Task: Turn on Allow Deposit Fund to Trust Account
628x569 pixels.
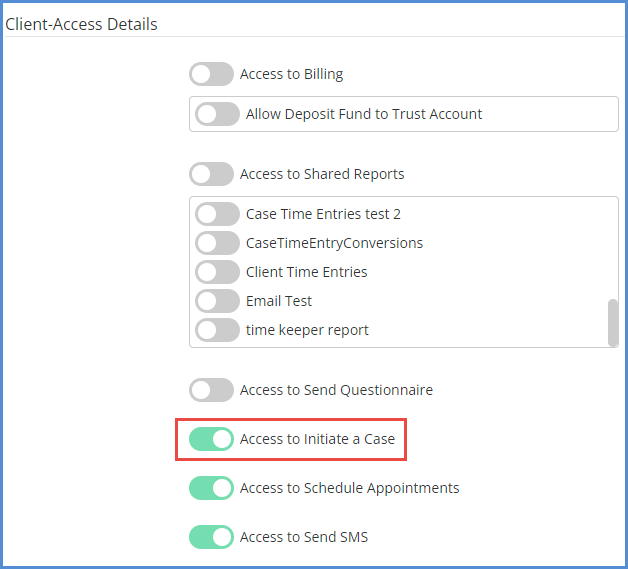Action: click(x=217, y=114)
